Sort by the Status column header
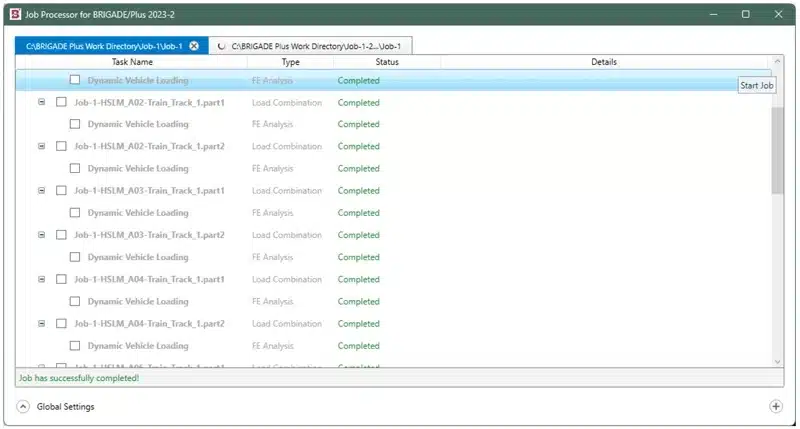This screenshot has width=800, height=429. click(x=386, y=62)
